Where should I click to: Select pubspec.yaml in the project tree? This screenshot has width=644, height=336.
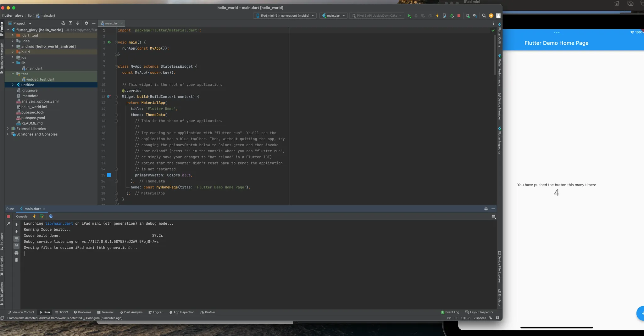click(33, 118)
